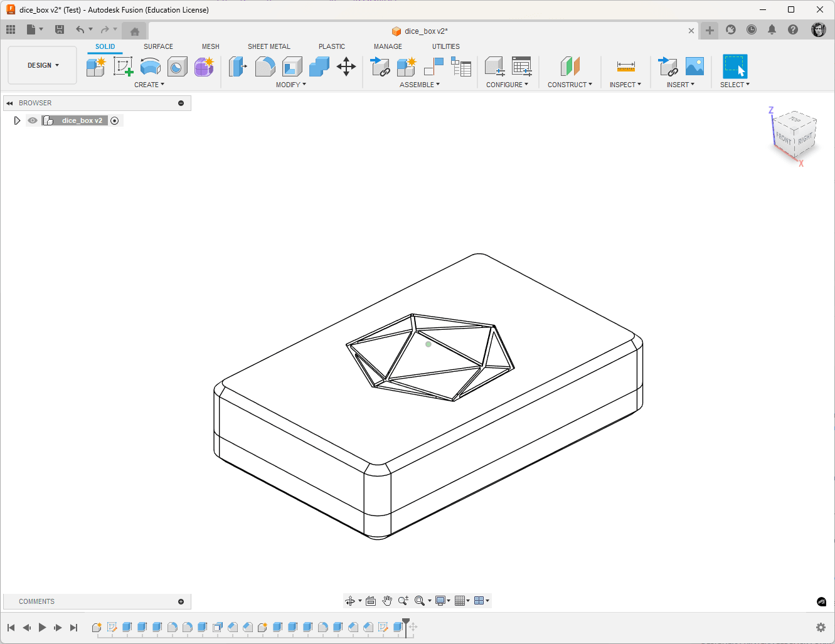Expand the COMMENTS panel with plus circle

[x=181, y=601]
